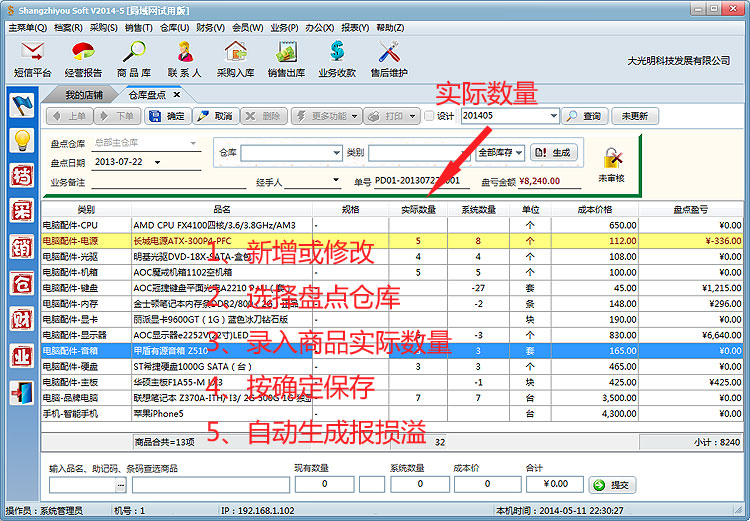Click the blue flag sidebar icon

coord(22,105)
